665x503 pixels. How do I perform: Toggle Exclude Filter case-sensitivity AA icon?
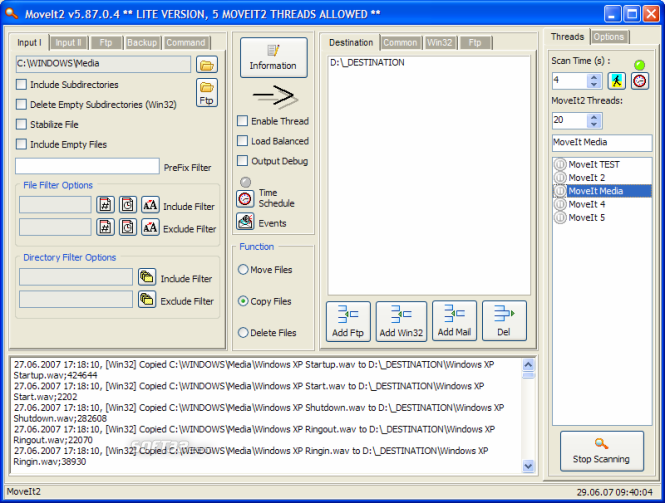(x=150, y=227)
